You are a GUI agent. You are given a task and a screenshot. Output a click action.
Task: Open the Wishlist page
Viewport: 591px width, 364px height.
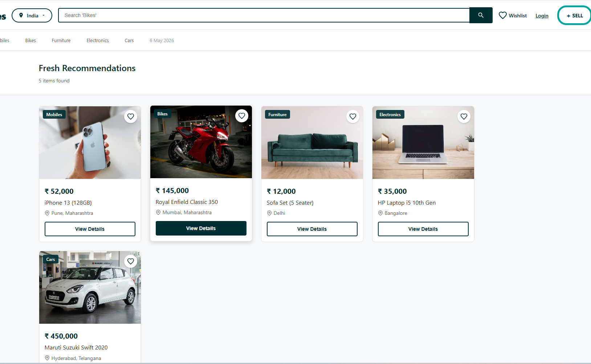[513, 16]
